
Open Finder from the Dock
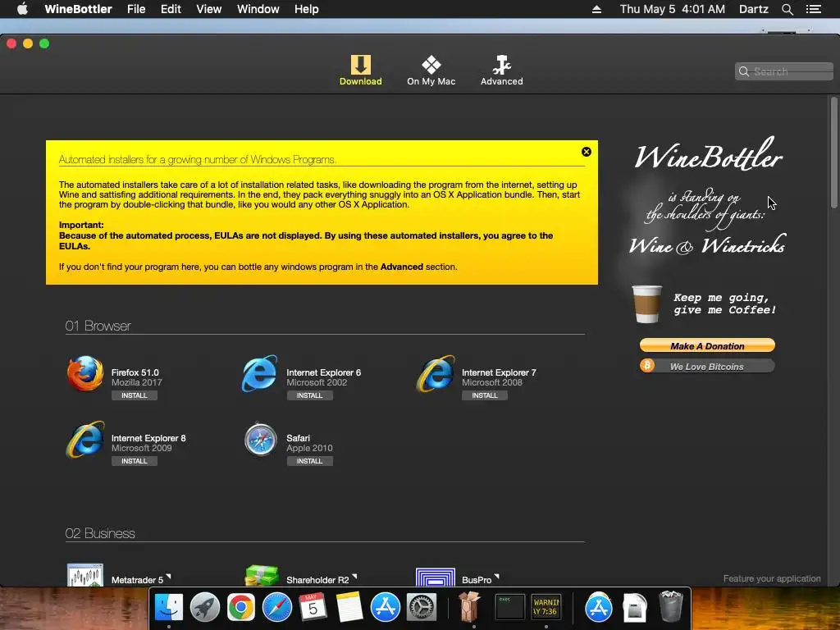169,607
